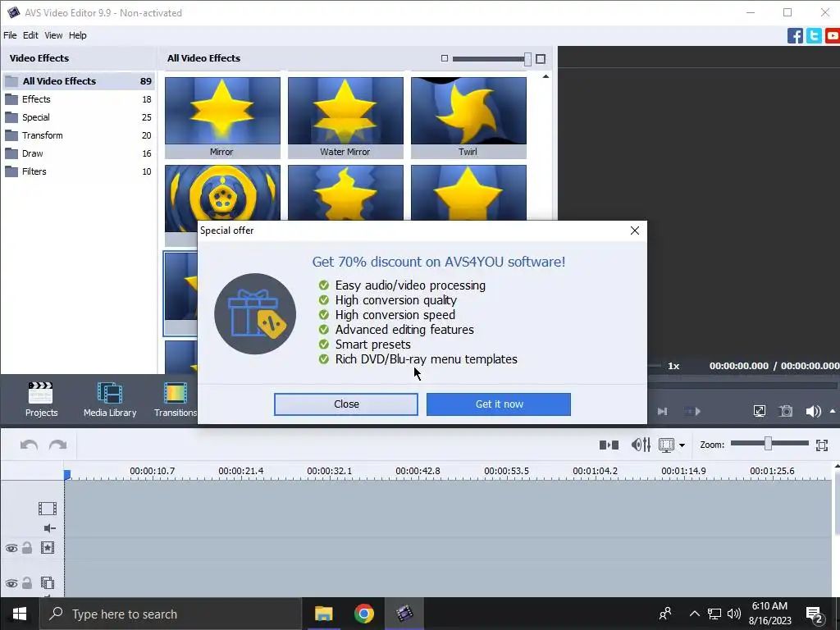Open the Windows Start menu

[x=20, y=614]
